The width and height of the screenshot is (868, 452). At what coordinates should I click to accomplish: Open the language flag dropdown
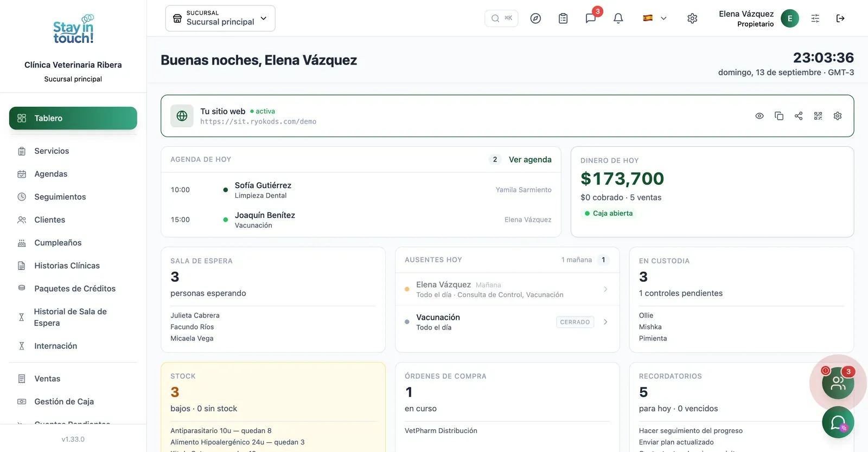(655, 18)
